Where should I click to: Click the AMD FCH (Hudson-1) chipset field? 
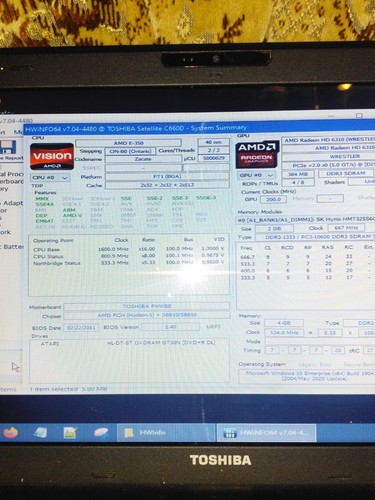[147, 315]
